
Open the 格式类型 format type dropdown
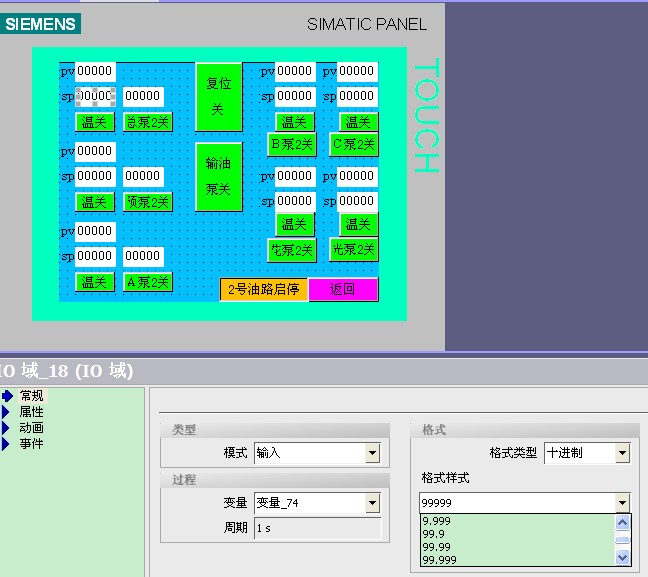622,453
